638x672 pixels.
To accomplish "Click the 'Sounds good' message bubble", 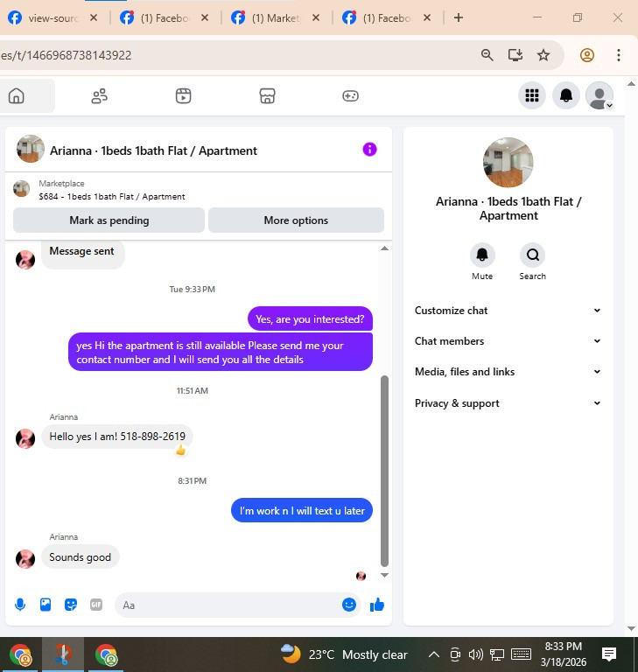I will [x=81, y=557].
